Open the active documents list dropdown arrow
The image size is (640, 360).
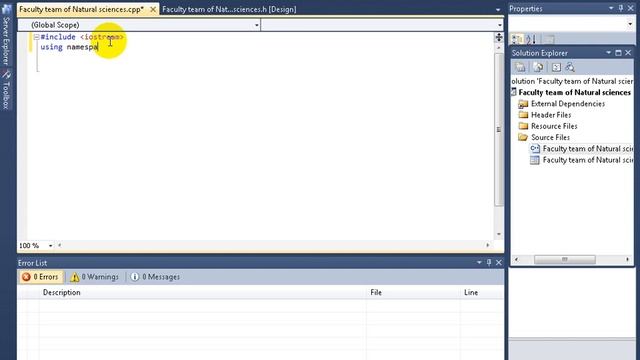[x=498, y=9]
